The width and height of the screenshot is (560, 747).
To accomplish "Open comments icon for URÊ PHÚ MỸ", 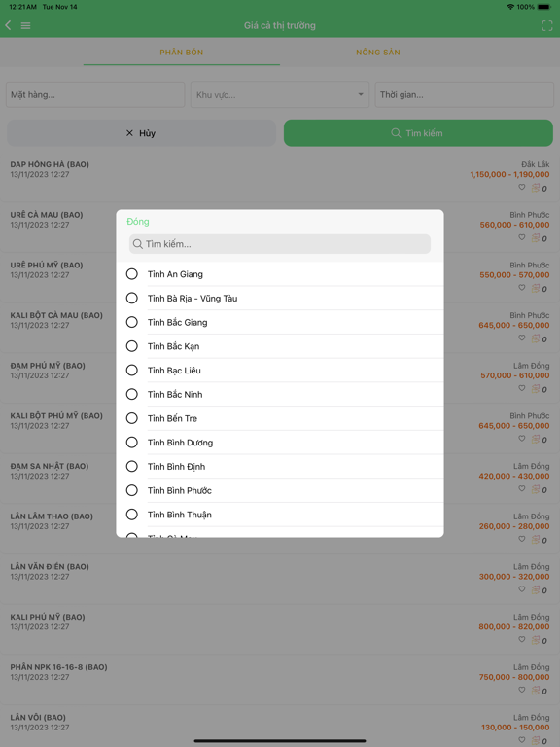I will 536,288.
